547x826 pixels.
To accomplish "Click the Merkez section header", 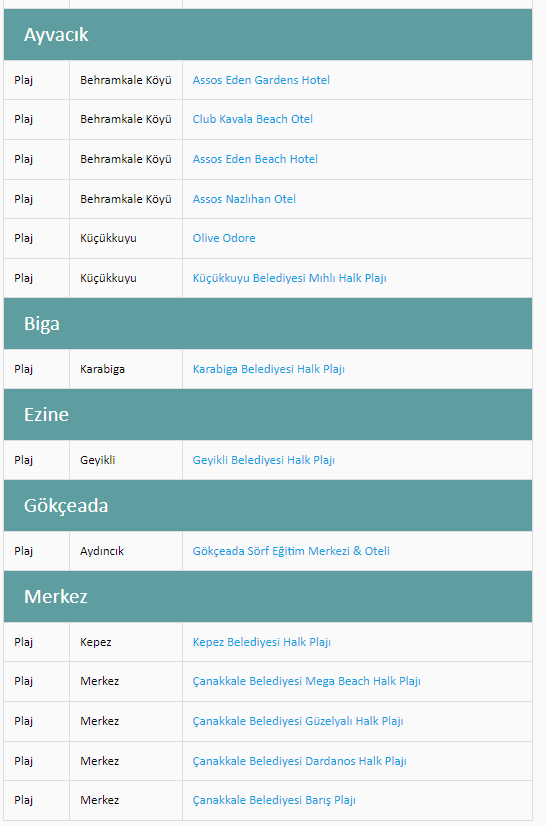I will click(268, 597).
